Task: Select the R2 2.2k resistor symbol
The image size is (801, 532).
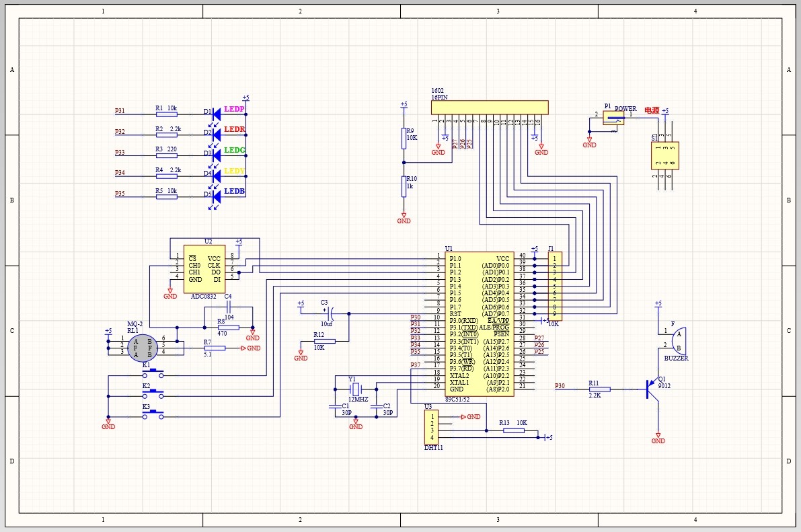Action: [x=167, y=135]
